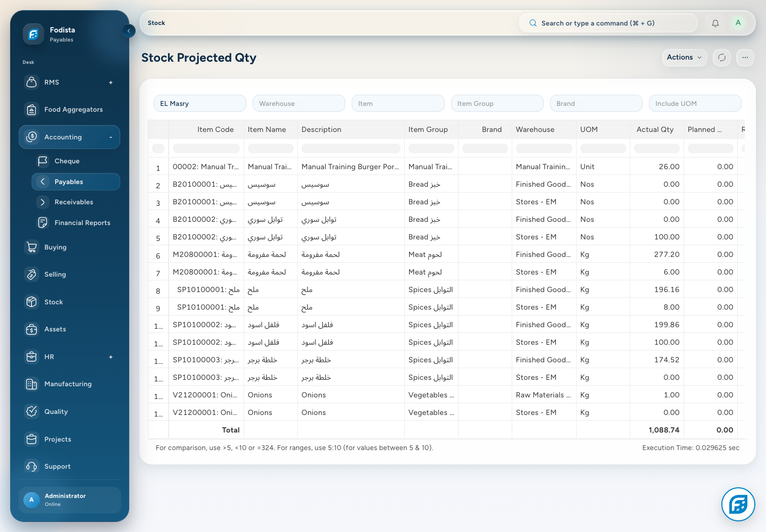This screenshot has height=532, width=766.
Task: Collapse the Accounting section
Action: tap(111, 137)
